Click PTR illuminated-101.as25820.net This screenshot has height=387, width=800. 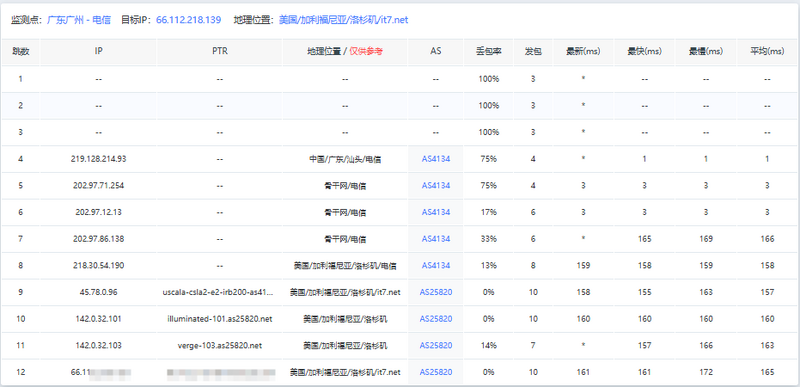(x=219, y=319)
